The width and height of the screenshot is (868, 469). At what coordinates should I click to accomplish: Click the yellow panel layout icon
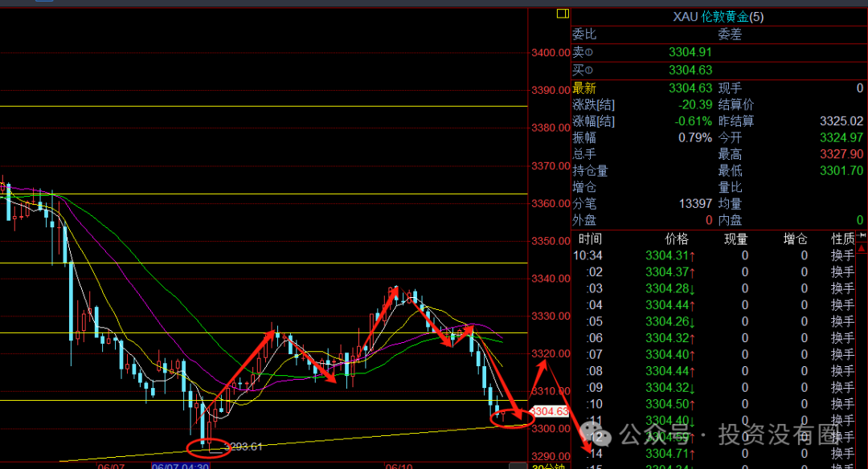pyautogui.click(x=563, y=14)
